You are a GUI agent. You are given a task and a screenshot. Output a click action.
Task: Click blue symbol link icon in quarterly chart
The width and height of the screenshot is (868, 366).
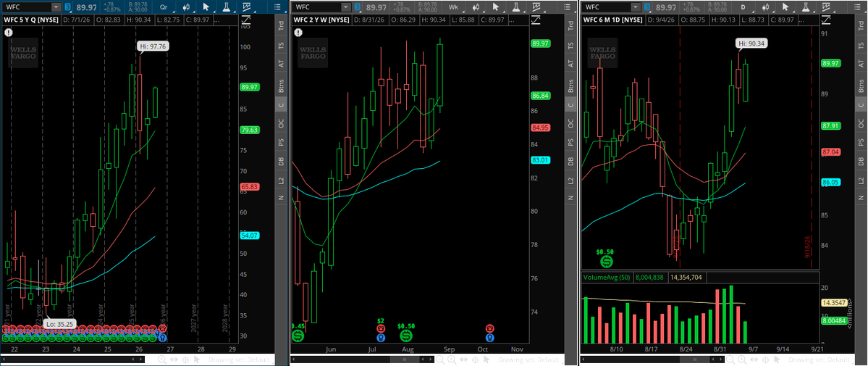pyautogui.click(x=67, y=7)
